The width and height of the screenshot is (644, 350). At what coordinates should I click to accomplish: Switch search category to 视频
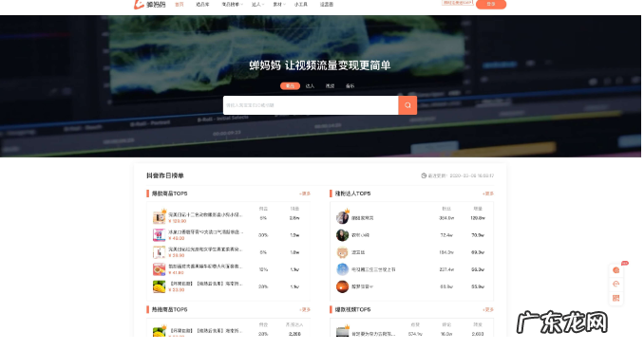point(330,86)
